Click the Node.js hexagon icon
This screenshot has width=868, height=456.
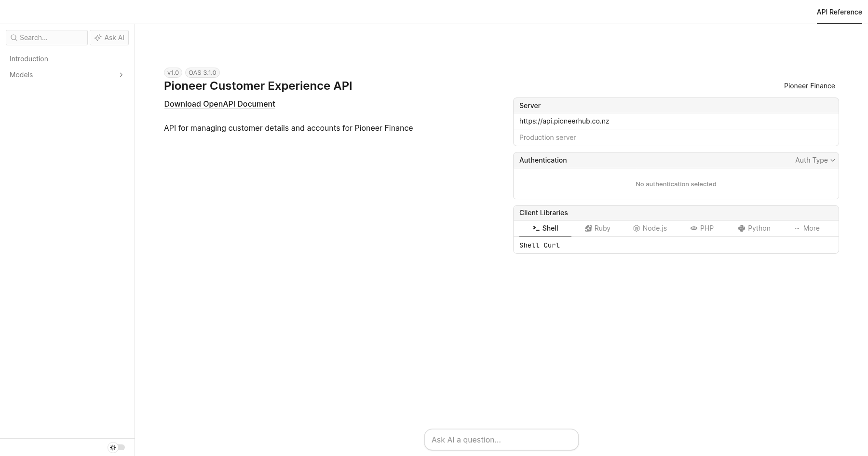(636, 228)
